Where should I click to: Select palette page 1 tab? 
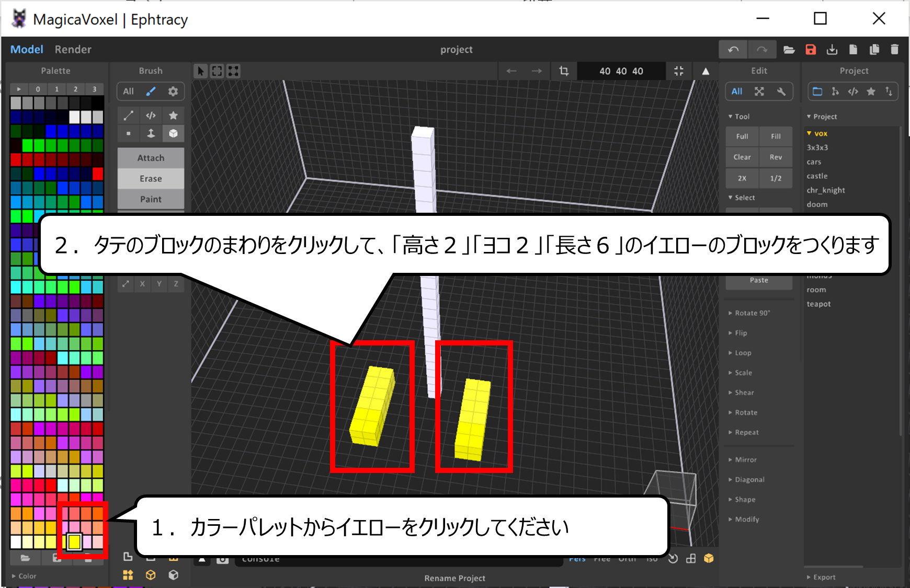pyautogui.click(x=56, y=89)
